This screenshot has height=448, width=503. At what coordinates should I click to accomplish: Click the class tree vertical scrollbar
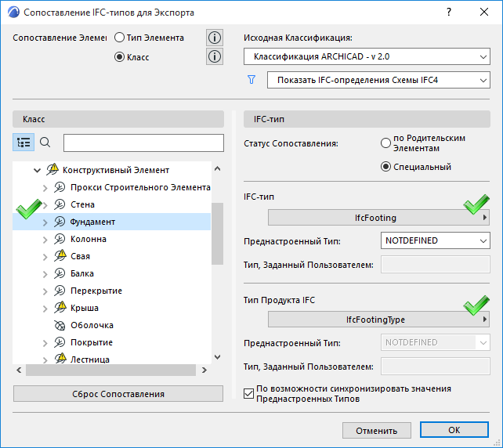point(218,235)
